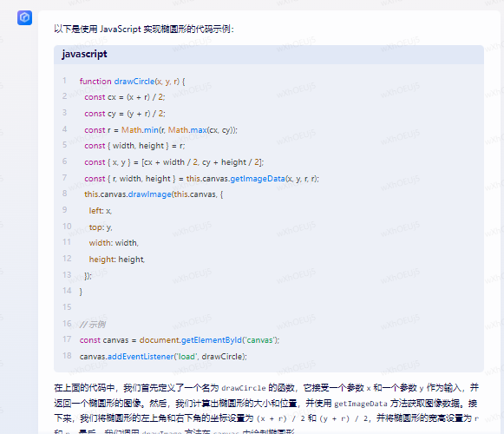Click the 'load' string literal on line 18

pyautogui.click(x=187, y=357)
